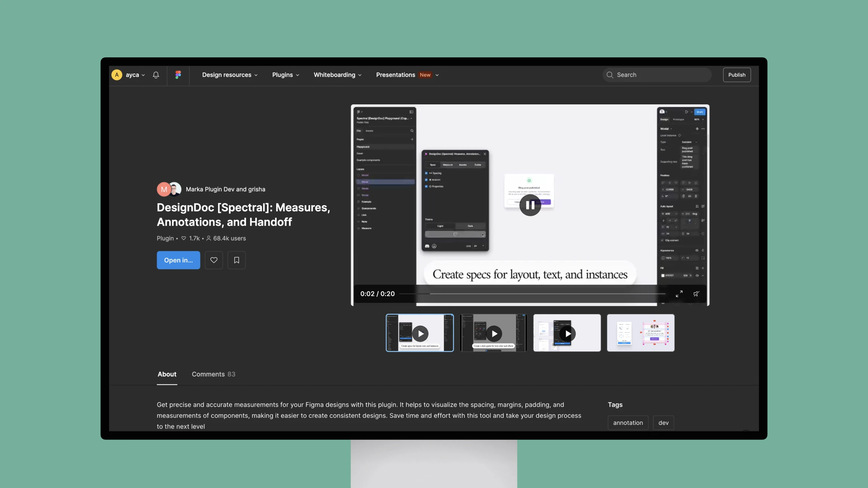The height and width of the screenshot is (488, 868).
Task: Switch to the Comments 83 tab
Action: pos(213,374)
